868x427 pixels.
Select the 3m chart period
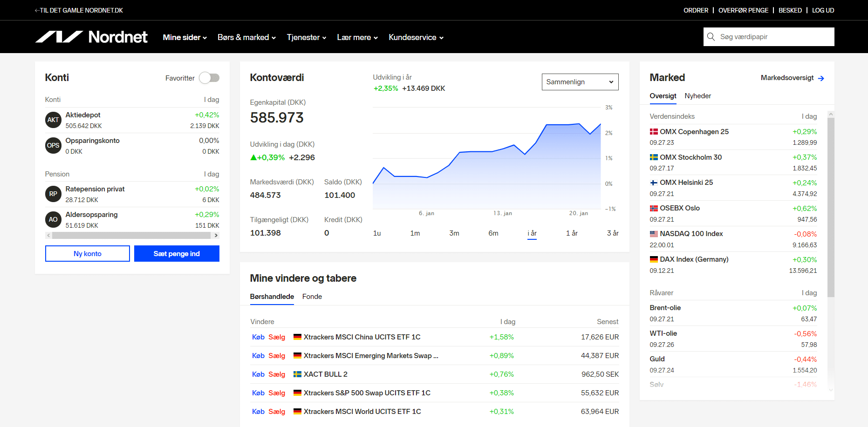pos(454,233)
